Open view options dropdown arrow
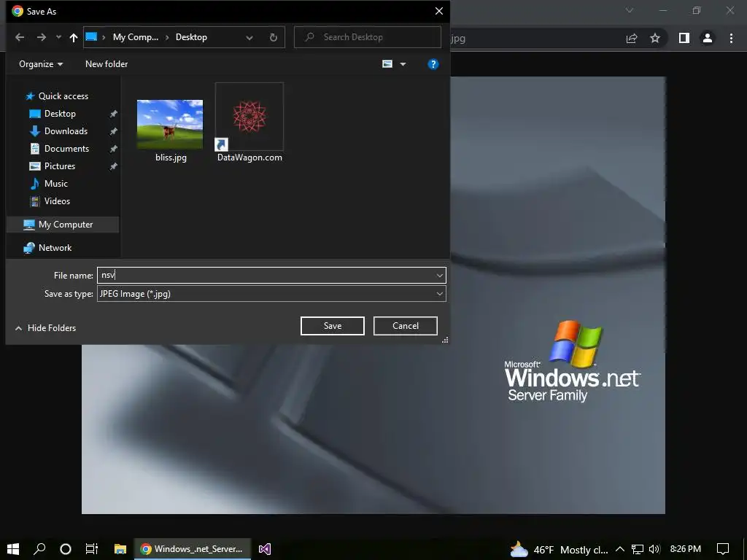 [x=403, y=64]
